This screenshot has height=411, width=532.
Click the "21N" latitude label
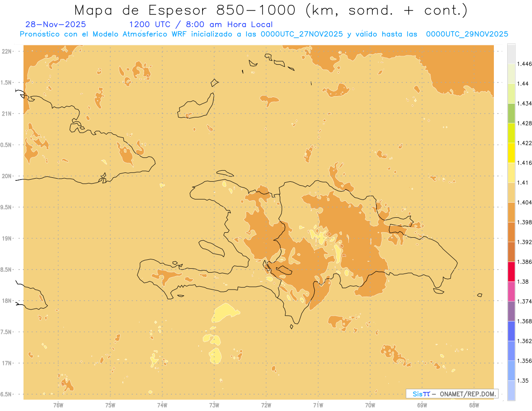7,114
